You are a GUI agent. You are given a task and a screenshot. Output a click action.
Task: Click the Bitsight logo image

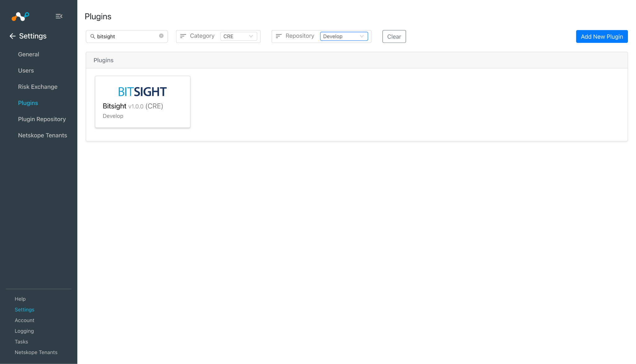point(142,92)
